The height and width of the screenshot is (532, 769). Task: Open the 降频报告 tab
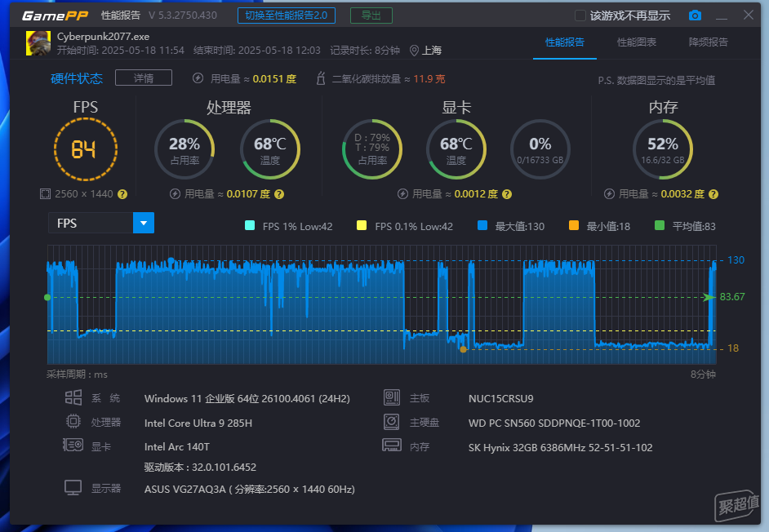coord(709,42)
